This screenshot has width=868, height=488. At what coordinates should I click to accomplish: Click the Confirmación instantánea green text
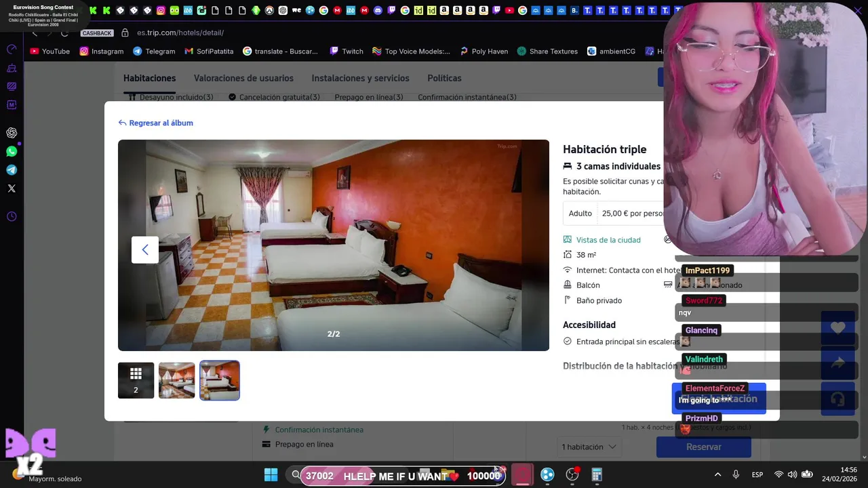point(319,430)
